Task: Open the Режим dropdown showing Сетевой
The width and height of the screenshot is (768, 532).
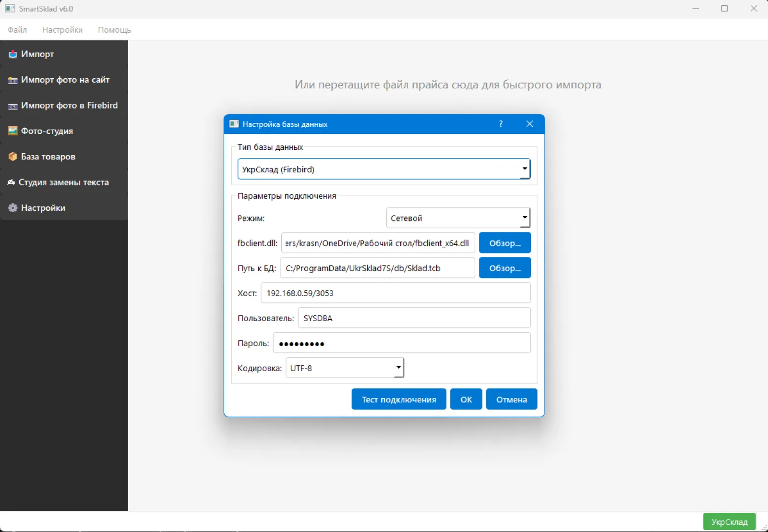Action: pos(458,218)
